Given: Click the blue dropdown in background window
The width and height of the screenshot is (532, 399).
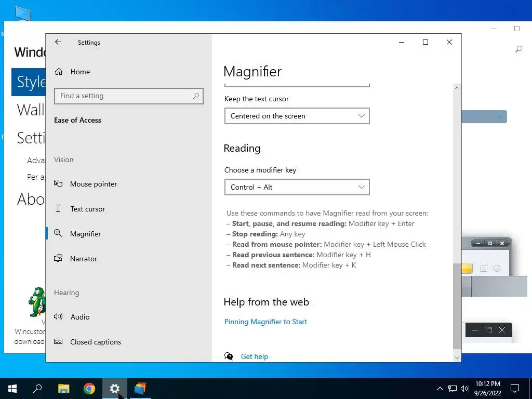Looking at the screenshot, I should [484, 117].
